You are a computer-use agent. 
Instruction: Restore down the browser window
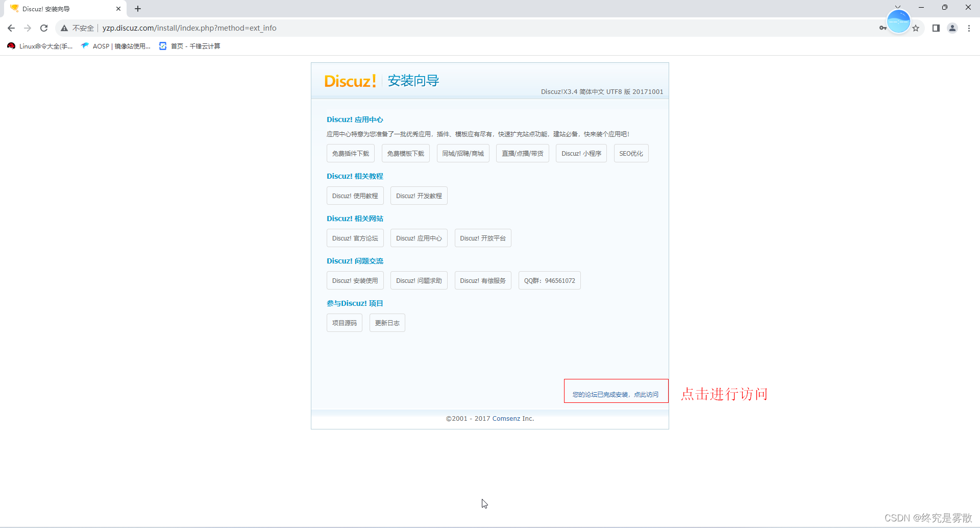coord(945,7)
